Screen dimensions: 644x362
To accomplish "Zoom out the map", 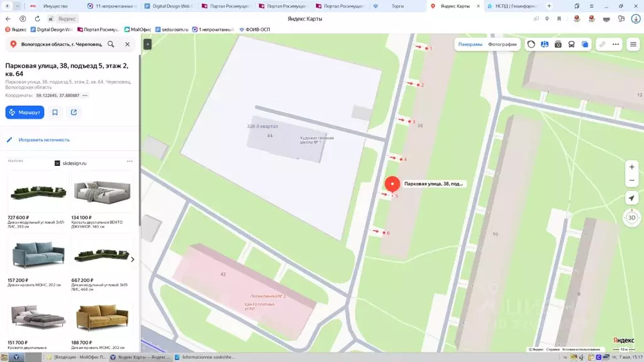I will (x=631, y=180).
